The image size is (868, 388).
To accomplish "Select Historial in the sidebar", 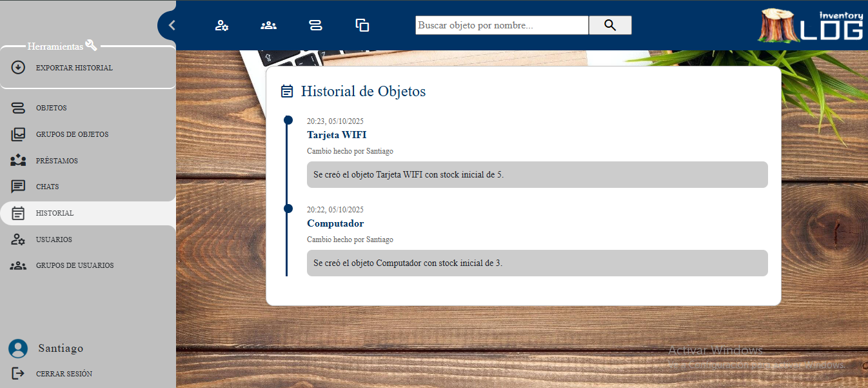I will click(54, 213).
